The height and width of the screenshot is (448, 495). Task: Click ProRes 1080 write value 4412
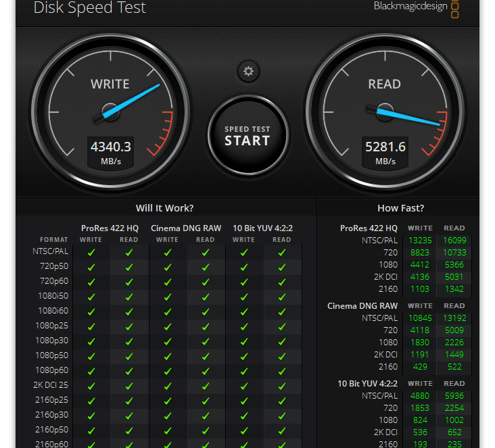tap(420, 265)
